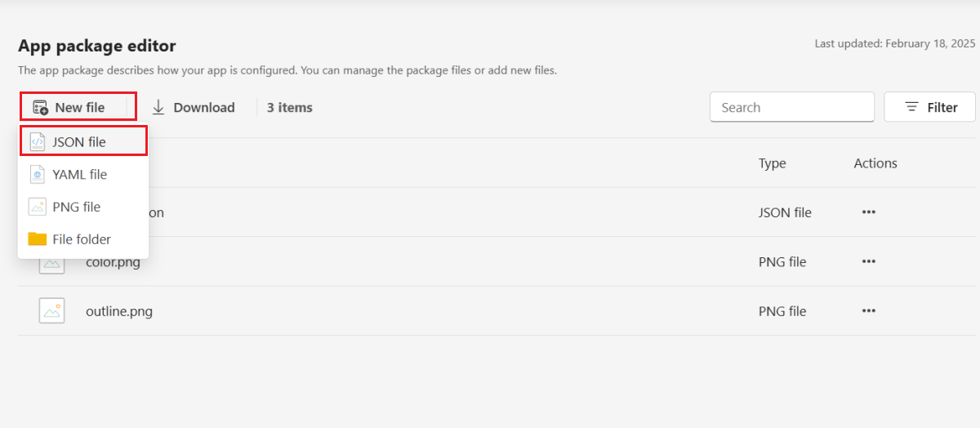The width and height of the screenshot is (980, 428).
Task: Click the 3 items count label
Action: point(289,107)
